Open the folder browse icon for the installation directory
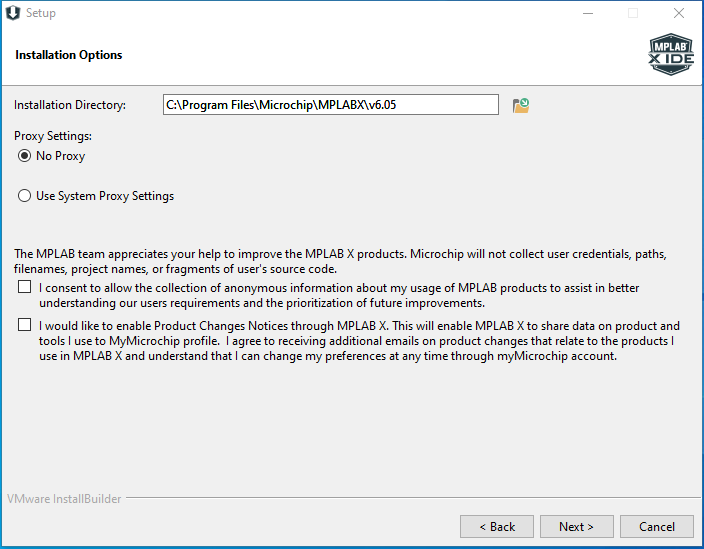Screen dimensions: 704x549 point(521,105)
